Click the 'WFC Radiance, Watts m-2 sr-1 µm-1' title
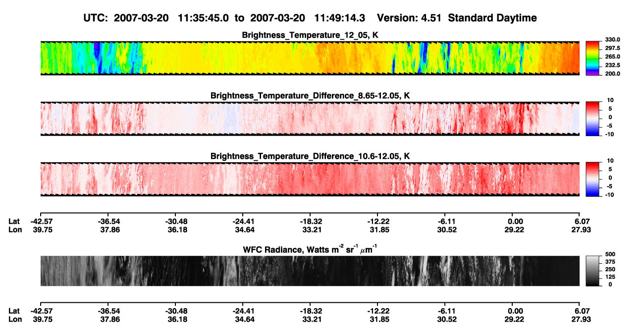 tap(310, 249)
